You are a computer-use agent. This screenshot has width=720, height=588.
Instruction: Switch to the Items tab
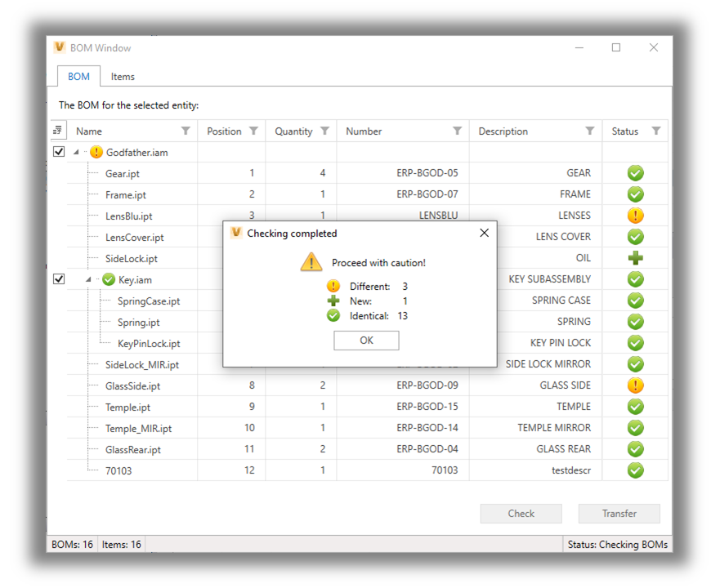click(x=123, y=76)
